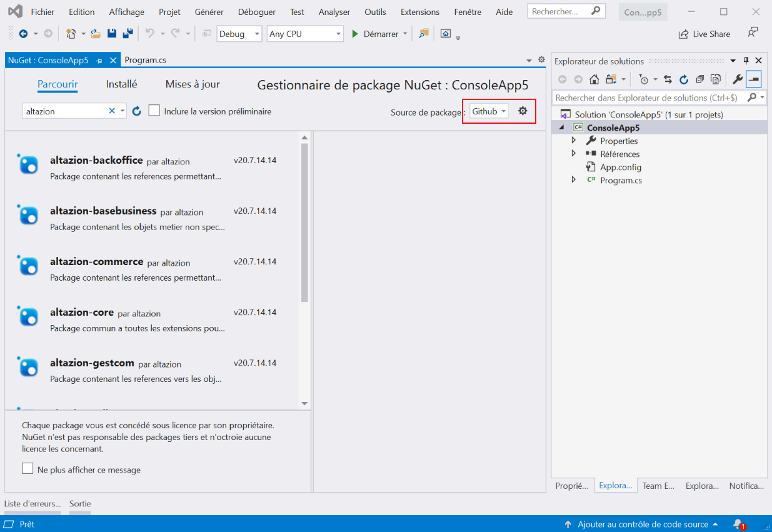Open the Déboguer menu
This screenshot has height=532, width=772.
click(x=257, y=12)
